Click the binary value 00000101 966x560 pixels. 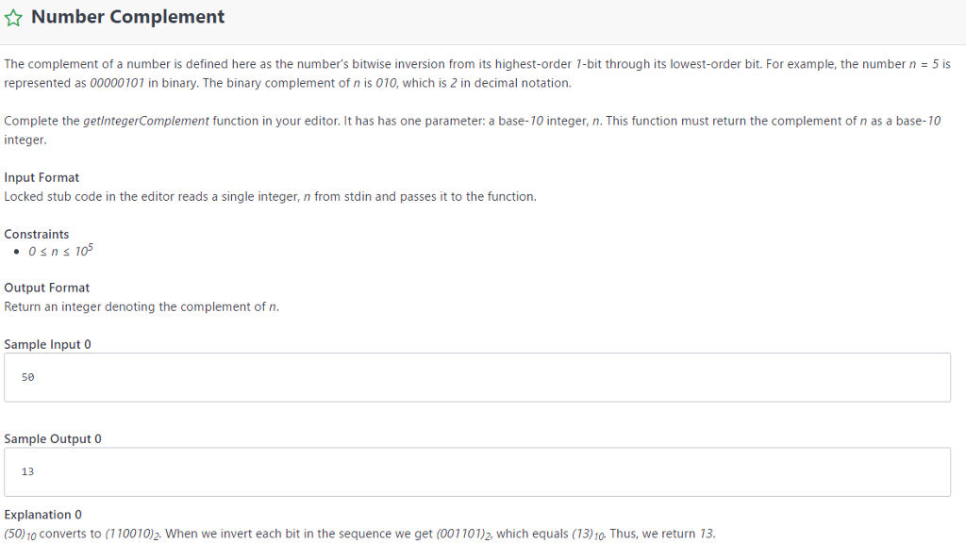[117, 83]
